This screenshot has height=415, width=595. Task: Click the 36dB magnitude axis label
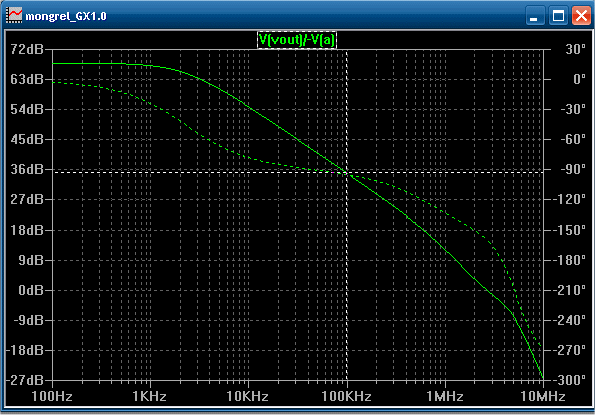[27, 169]
